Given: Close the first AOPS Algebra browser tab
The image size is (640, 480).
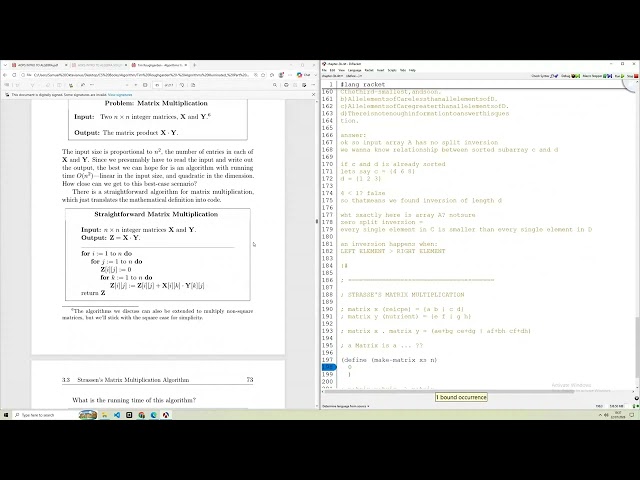Looking at the screenshot, I should (66, 65).
